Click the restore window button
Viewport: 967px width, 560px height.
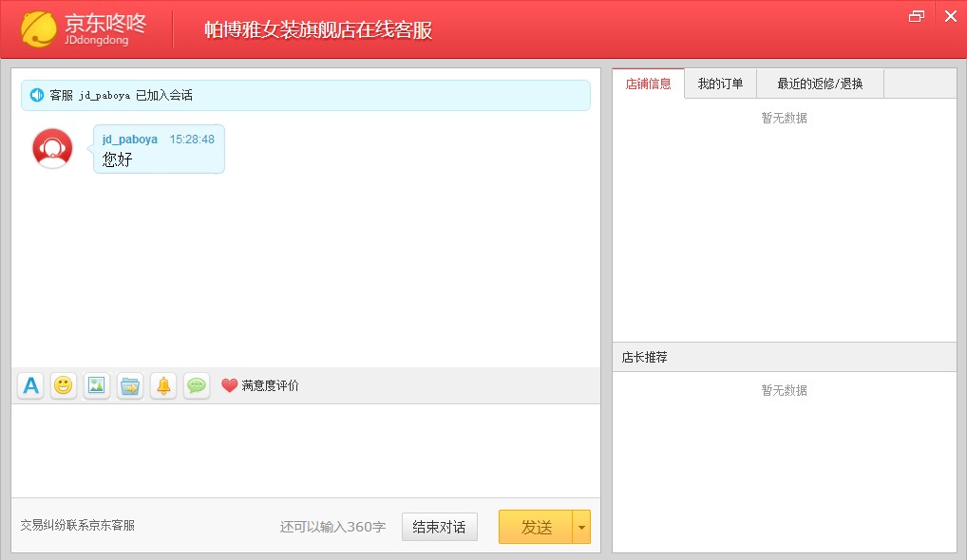[x=916, y=15]
